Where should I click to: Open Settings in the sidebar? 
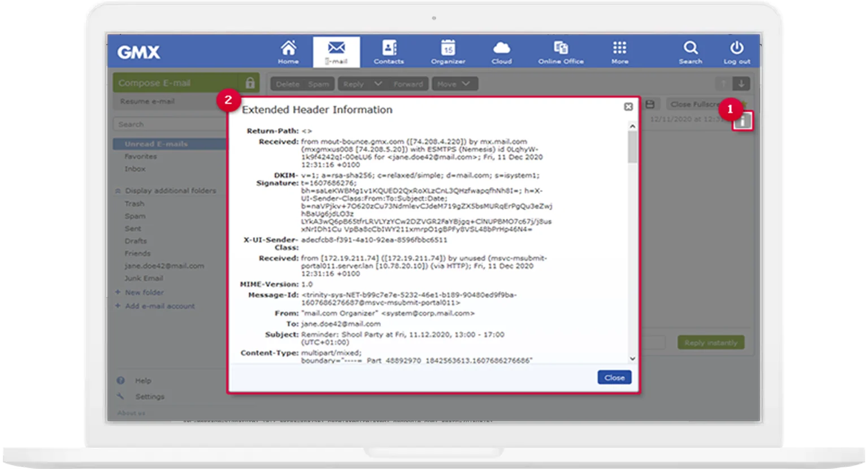click(x=150, y=397)
